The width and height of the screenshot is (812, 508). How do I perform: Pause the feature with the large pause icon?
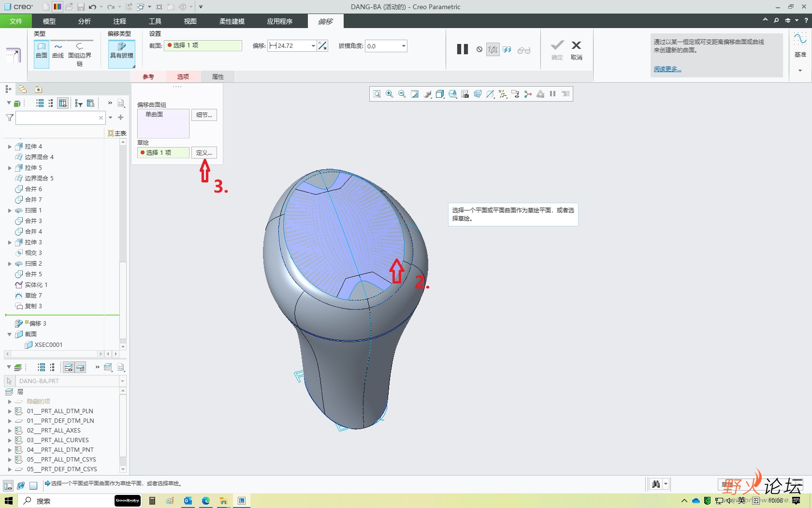[463, 49]
